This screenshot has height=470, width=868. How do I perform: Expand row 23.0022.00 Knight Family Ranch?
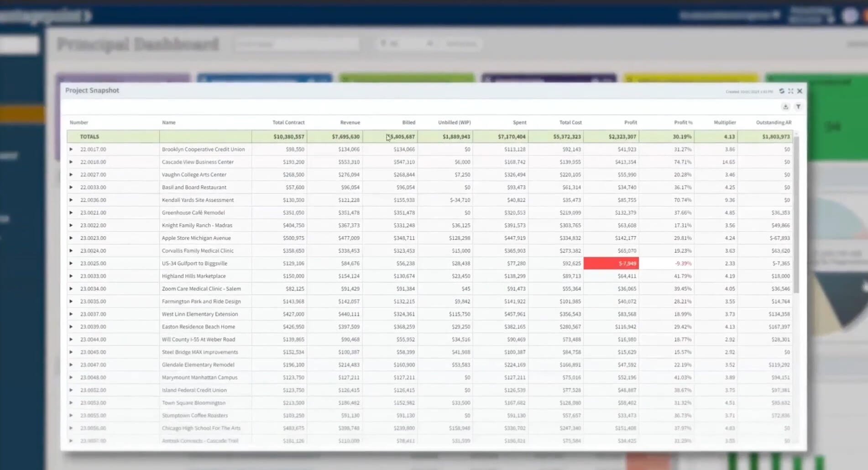(71, 225)
